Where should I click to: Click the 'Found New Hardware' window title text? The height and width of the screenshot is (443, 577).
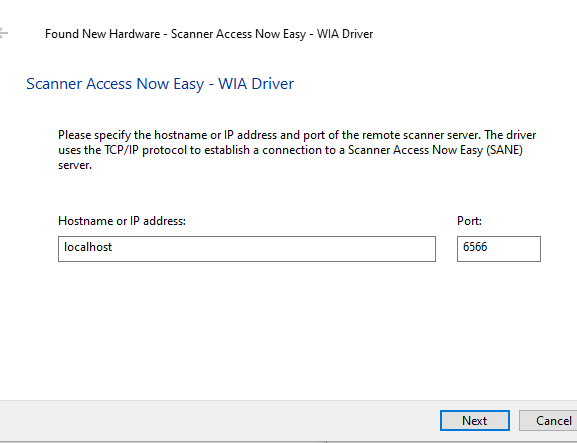pos(102,34)
